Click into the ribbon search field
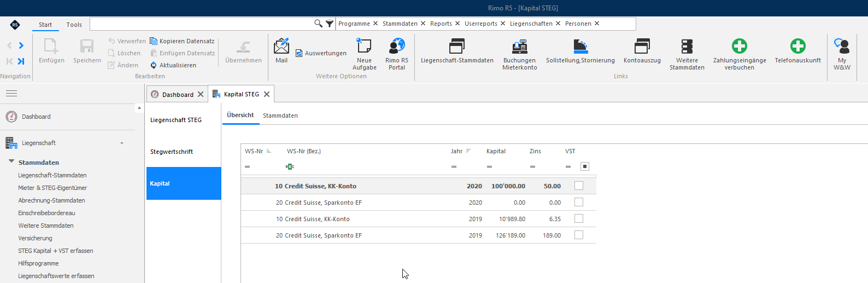 coord(202,24)
